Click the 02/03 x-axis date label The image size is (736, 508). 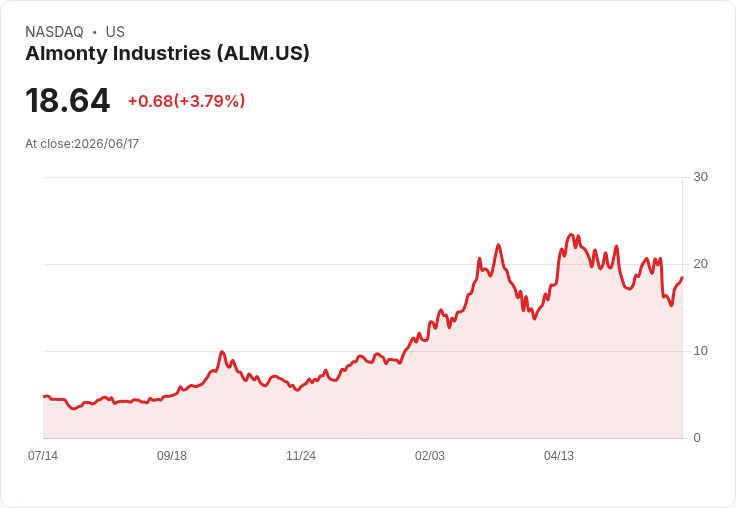pos(429,456)
